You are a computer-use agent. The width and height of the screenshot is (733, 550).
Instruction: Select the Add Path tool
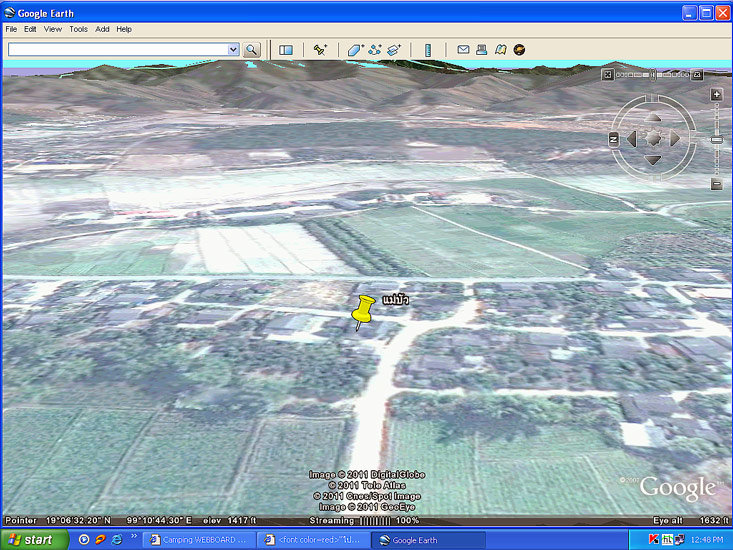click(x=375, y=49)
